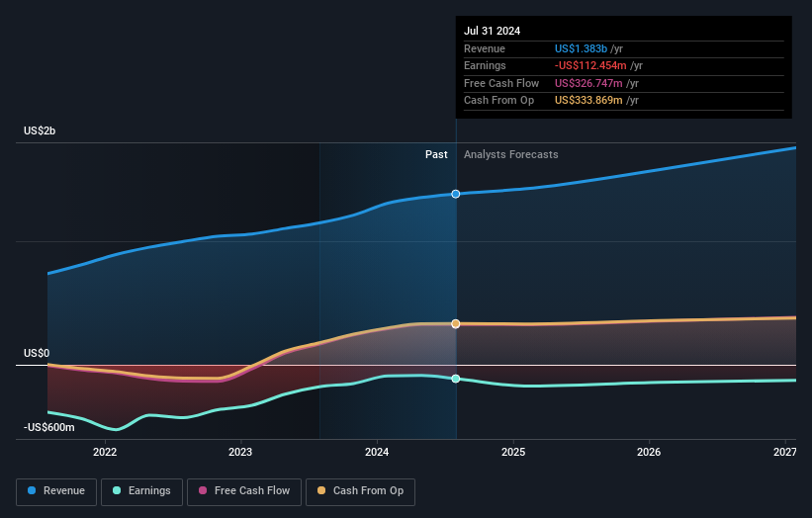Toggle the Free Cash Flow legend button
The image size is (812, 518).
pyautogui.click(x=244, y=491)
